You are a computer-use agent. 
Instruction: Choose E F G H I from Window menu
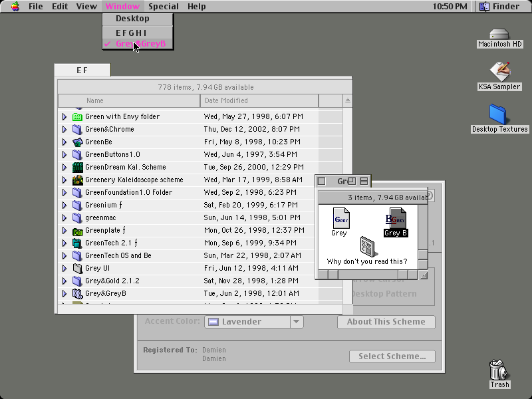pyautogui.click(x=138, y=33)
